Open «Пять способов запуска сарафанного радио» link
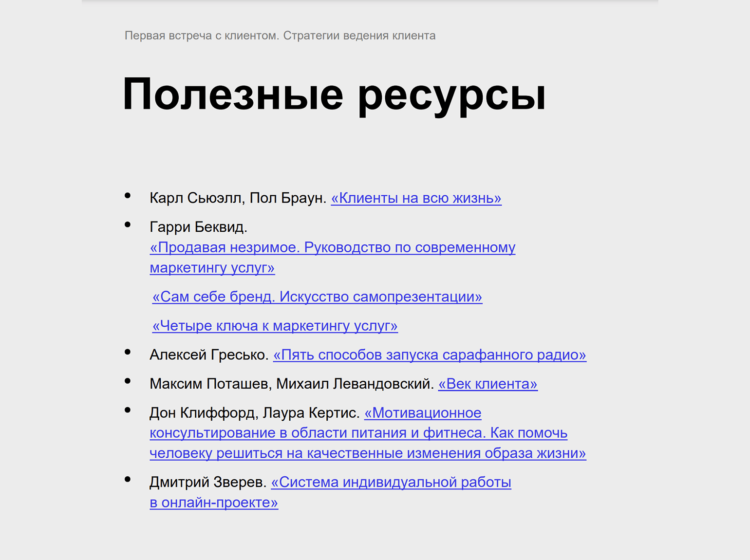The width and height of the screenshot is (750, 560). (430, 355)
